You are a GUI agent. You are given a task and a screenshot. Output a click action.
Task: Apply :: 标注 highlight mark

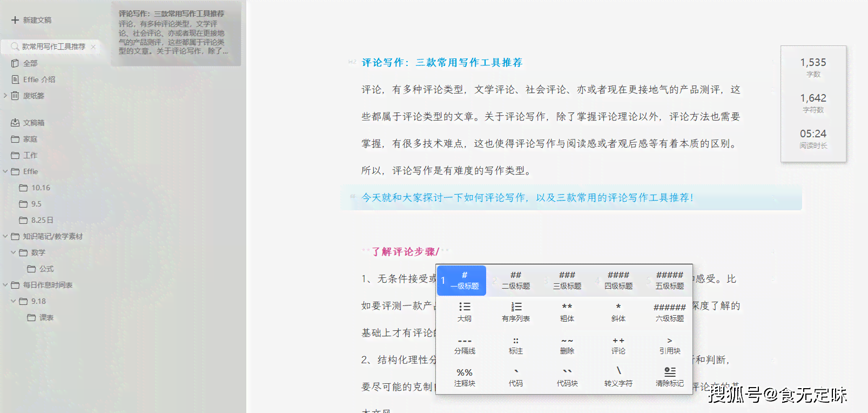[516, 345]
